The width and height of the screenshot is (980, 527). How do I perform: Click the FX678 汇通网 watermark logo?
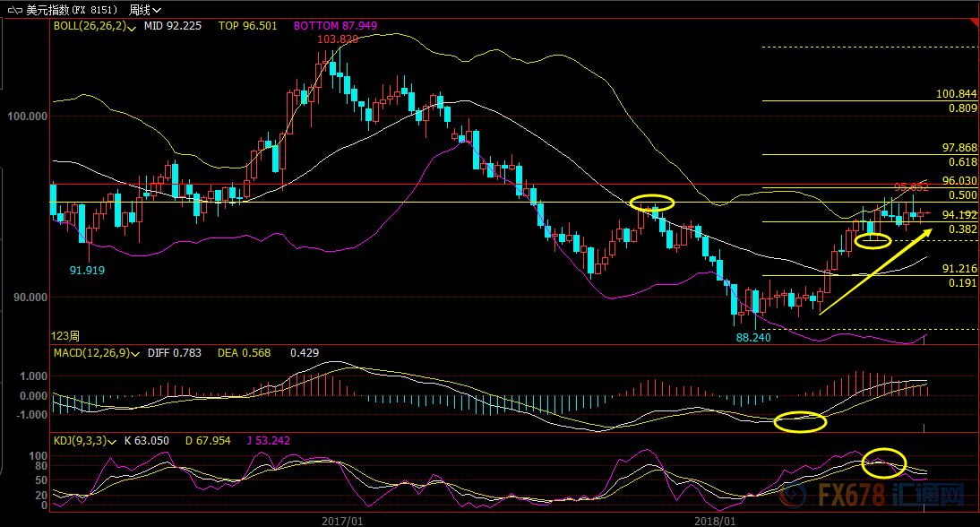pyautogui.click(x=880, y=494)
